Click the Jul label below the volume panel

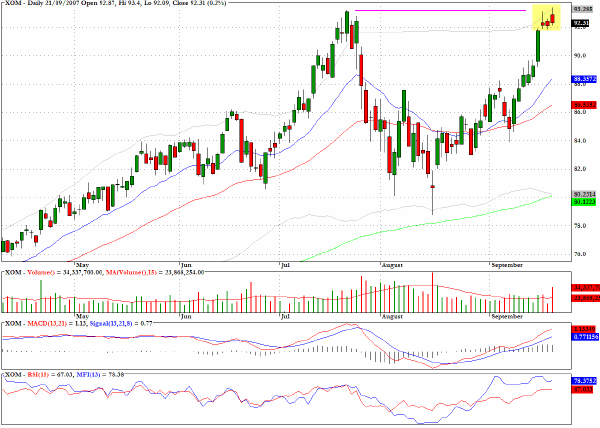point(285,316)
